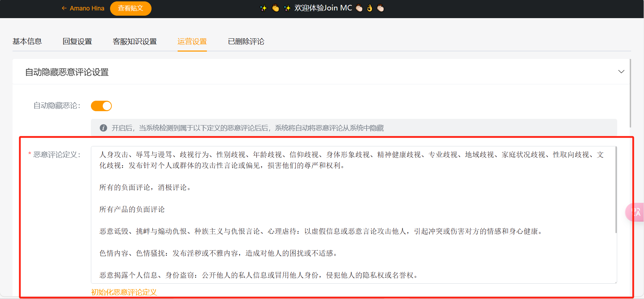
Task: Collapse the 自动隐藏恶意评论设置 section chevron
Action: point(621,72)
